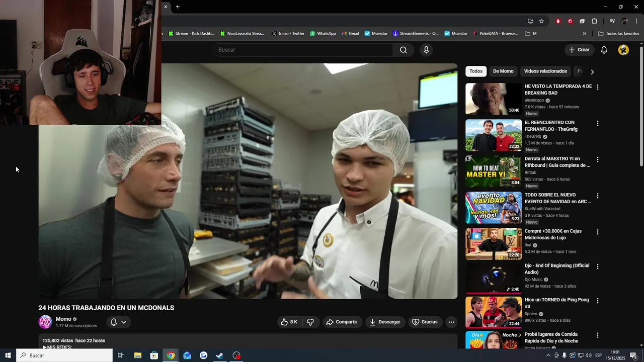Image resolution: width=644 pixels, height=362 pixels.
Task: Download the video with Descargar
Action: 385,322
